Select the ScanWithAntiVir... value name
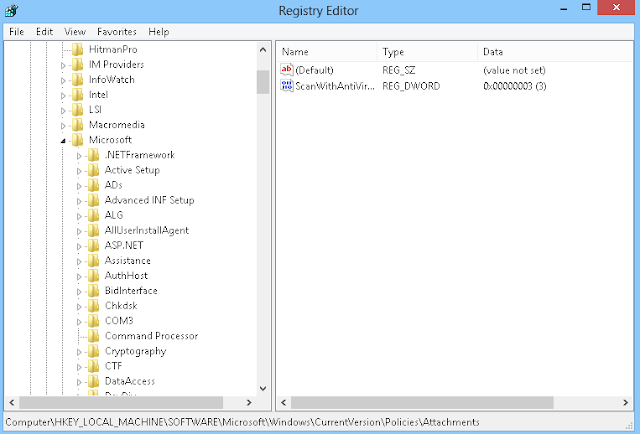This screenshot has width=640, height=434. point(335,86)
